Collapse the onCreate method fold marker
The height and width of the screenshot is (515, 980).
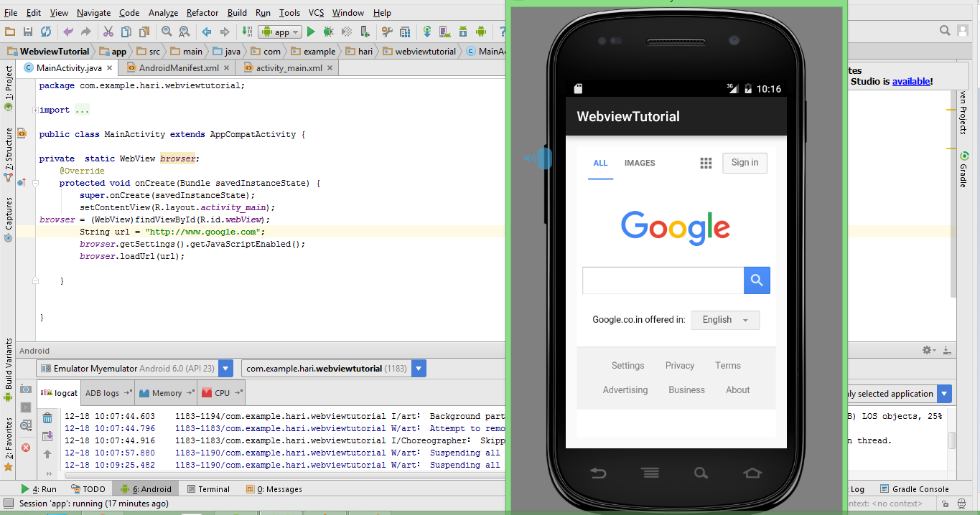(34, 183)
